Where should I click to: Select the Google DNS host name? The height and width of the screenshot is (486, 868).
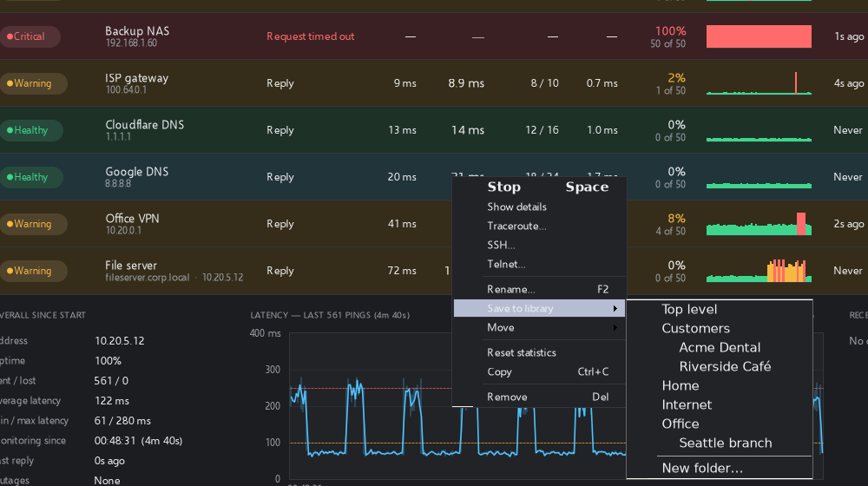point(137,172)
